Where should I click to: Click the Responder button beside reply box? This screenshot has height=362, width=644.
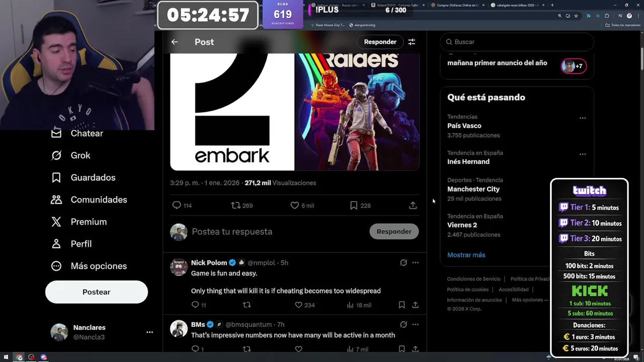[394, 231]
